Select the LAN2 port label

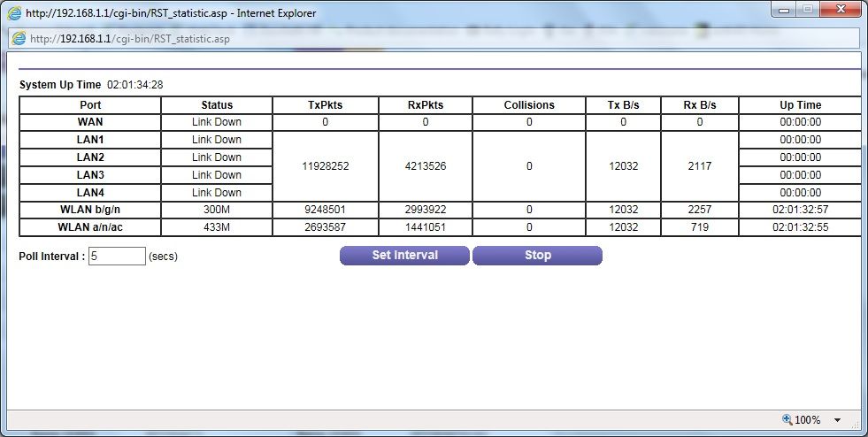[90, 157]
